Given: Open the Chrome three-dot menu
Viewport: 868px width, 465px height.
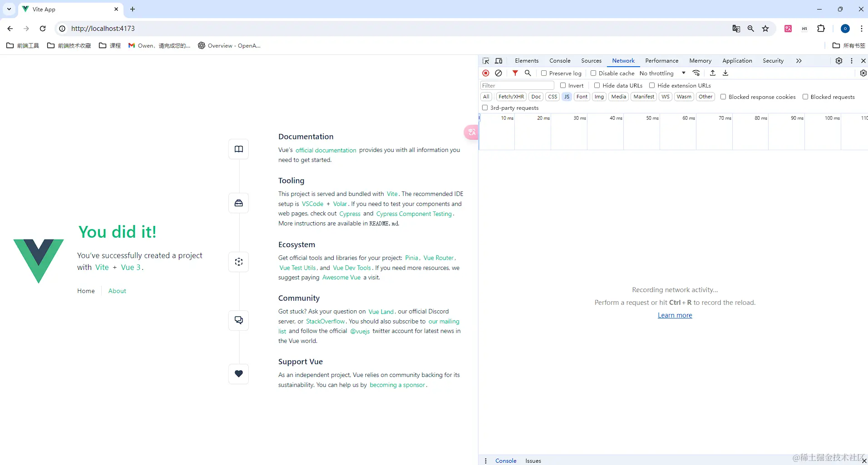Looking at the screenshot, I should click(x=861, y=29).
